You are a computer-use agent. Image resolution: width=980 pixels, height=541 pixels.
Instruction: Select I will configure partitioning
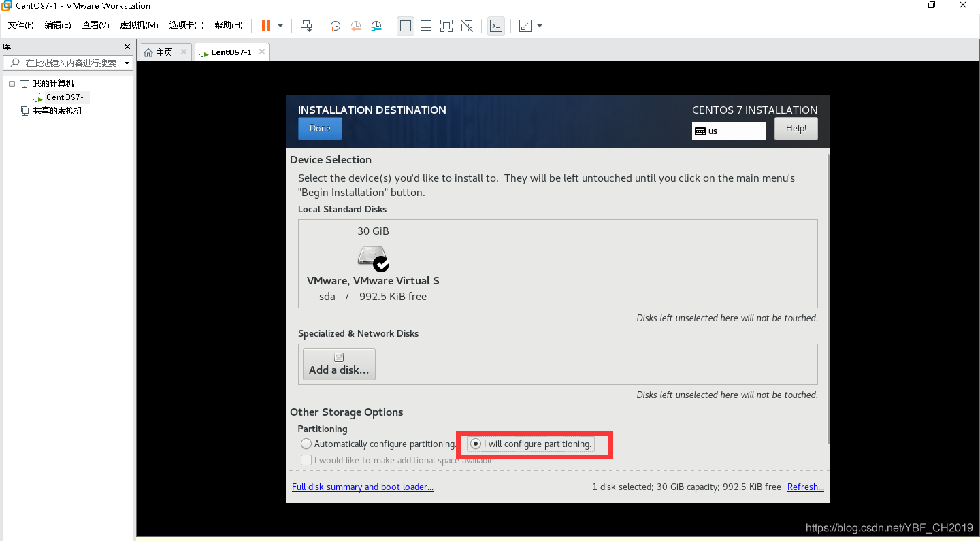coord(531,444)
